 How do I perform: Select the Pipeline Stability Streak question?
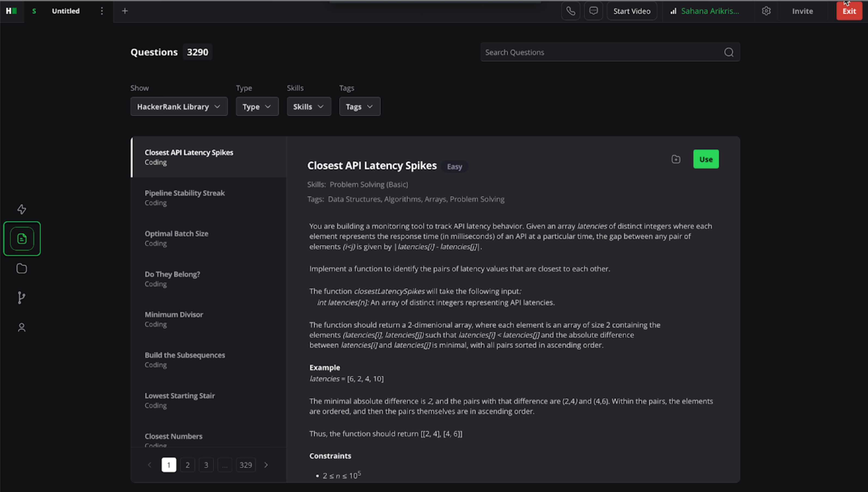pos(184,197)
